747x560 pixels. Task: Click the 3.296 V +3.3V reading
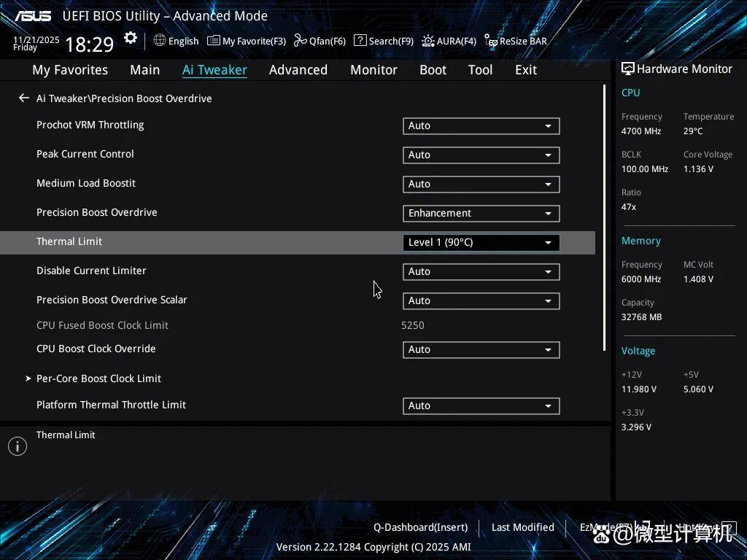636,427
